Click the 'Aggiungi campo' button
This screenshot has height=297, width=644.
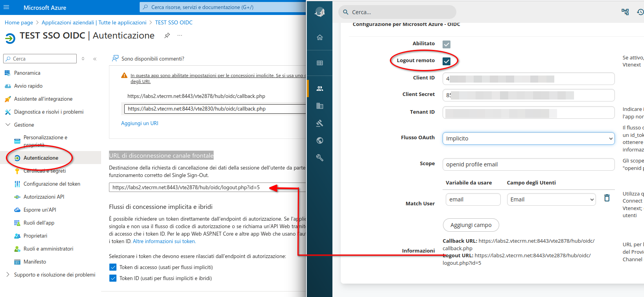pyautogui.click(x=471, y=225)
